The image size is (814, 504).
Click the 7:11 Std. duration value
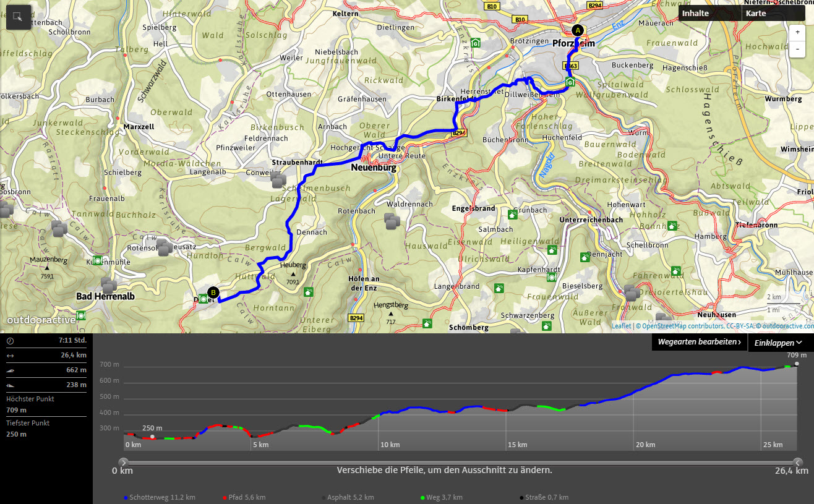(x=72, y=341)
